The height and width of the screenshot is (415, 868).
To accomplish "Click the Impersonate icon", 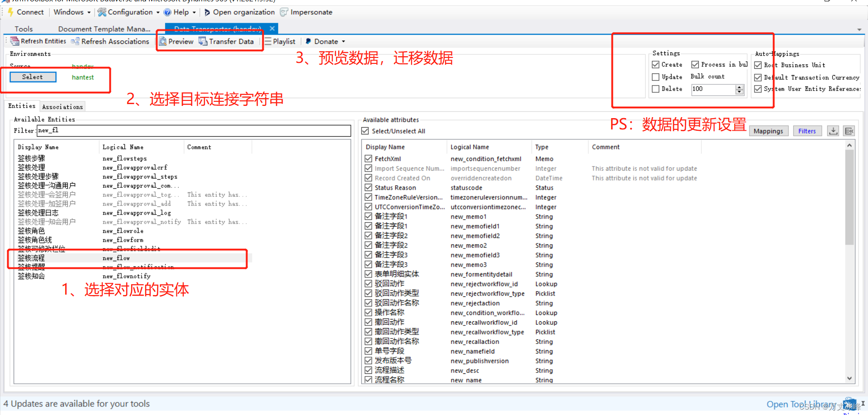I will click(283, 12).
